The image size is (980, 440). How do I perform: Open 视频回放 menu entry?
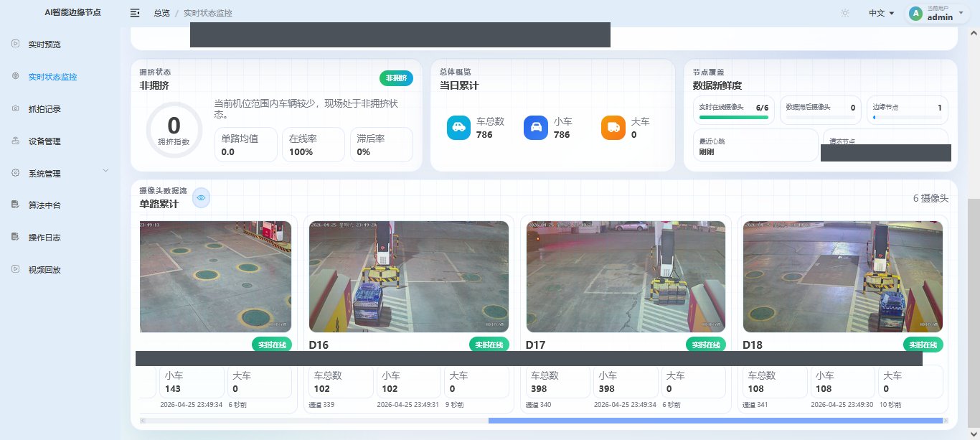click(x=44, y=270)
